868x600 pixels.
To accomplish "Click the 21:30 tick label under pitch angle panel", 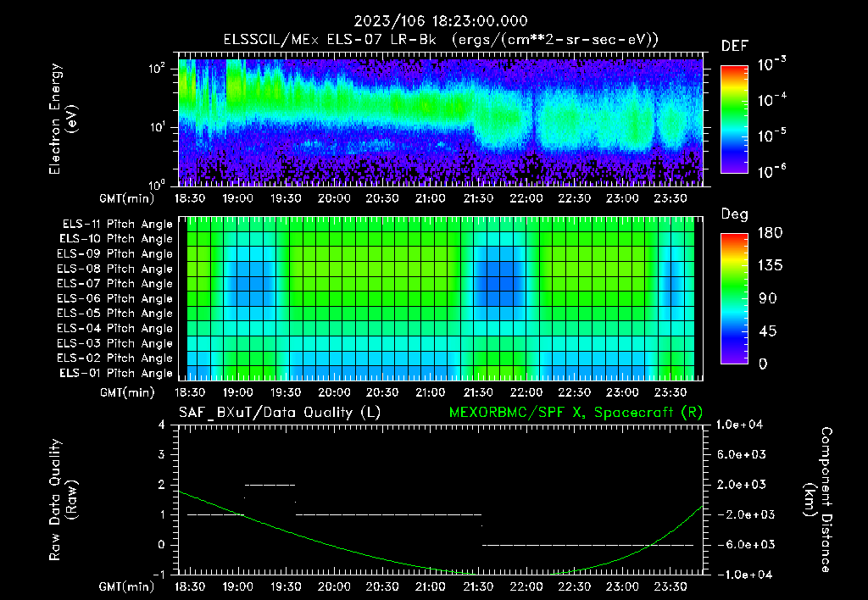I will pos(478,392).
